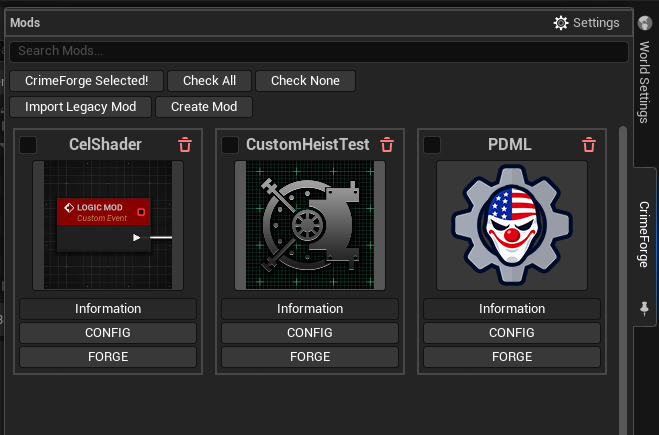This screenshot has width=659, height=435.
Task: Click the Check None button
Action: tap(306, 81)
